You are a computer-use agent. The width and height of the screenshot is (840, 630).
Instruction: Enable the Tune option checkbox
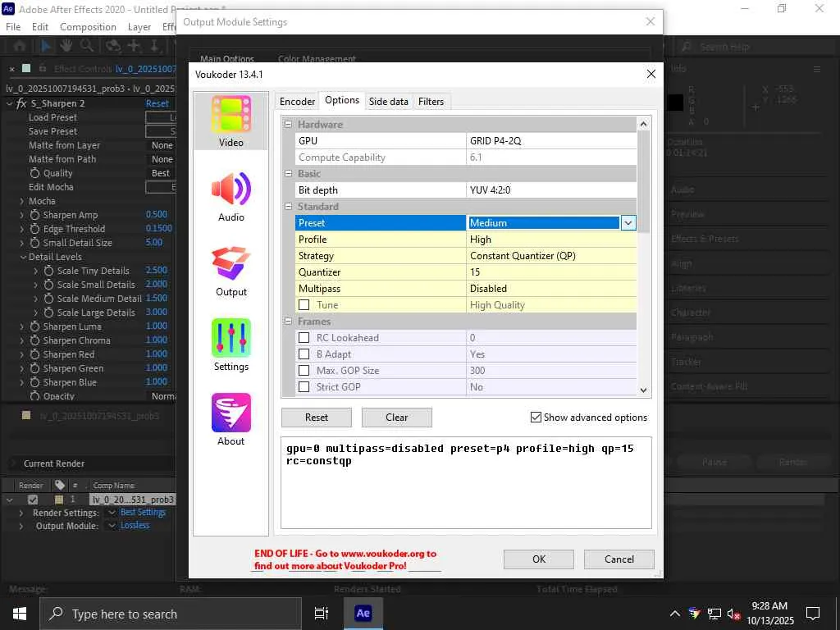pos(304,305)
